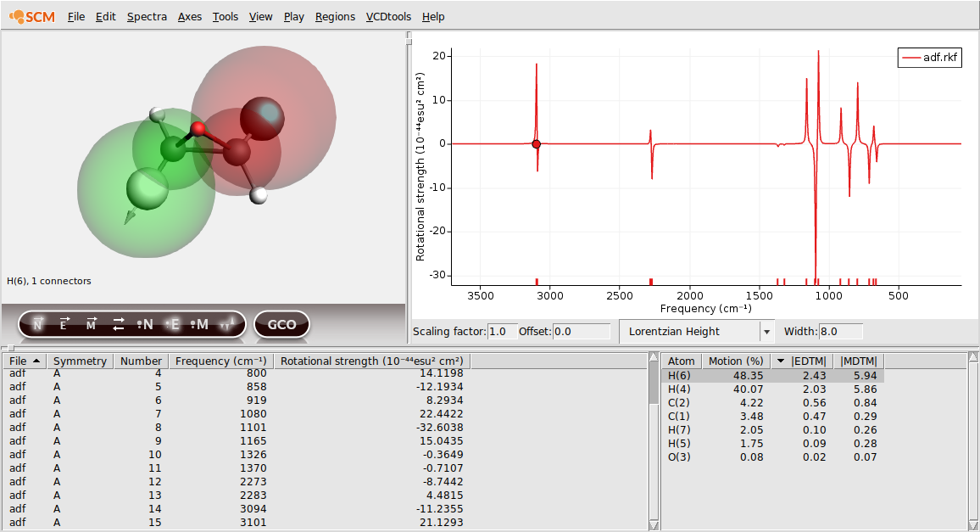
Task: Sort by the Atom column header
Action: tap(682, 361)
